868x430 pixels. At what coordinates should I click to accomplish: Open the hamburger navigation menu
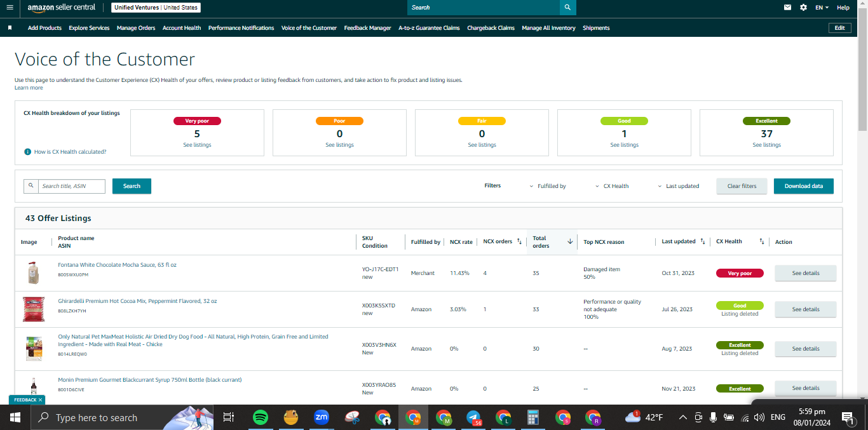pyautogui.click(x=10, y=8)
